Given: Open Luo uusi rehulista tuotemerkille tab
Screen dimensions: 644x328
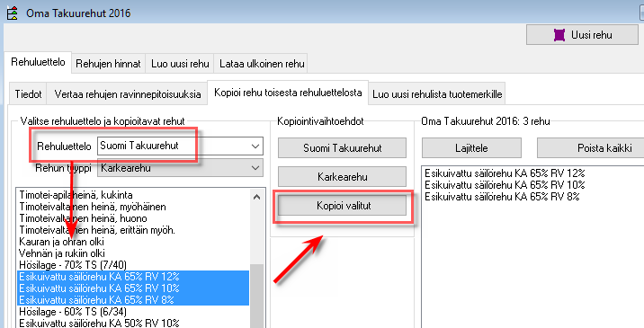Looking at the screenshot, I should point(437,94).
